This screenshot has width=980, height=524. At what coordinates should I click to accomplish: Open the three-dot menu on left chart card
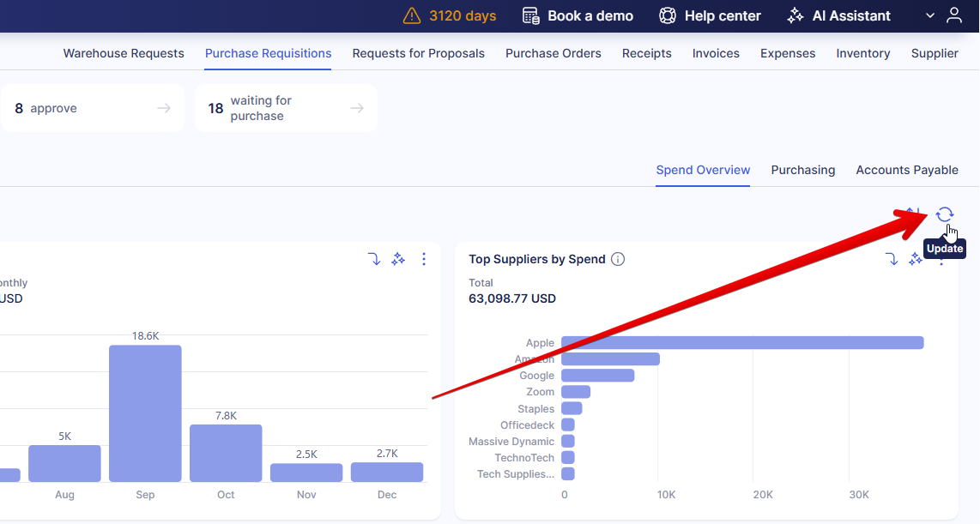coord(424,259)
